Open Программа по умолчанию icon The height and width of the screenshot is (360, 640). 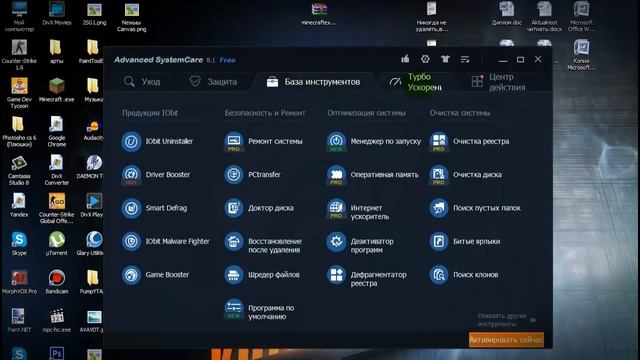point(234,309)
